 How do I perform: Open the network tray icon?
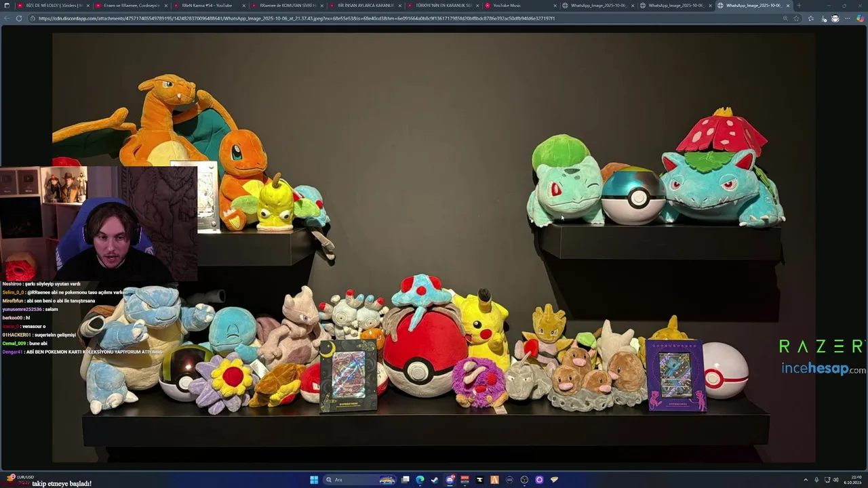[827, 480]
